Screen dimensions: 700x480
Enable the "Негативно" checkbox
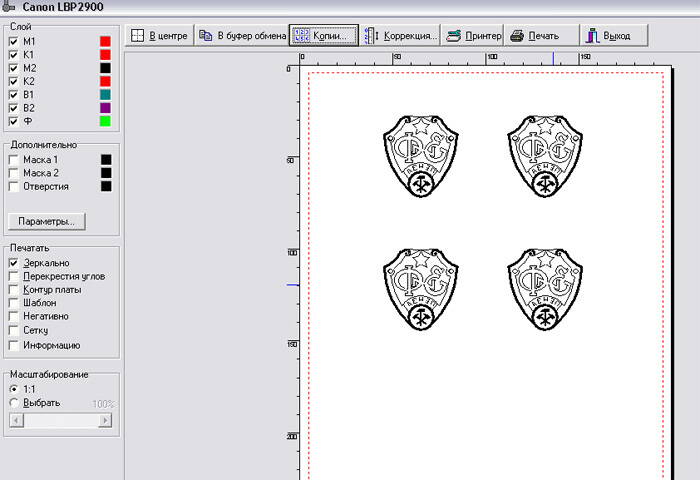(14, 316)
